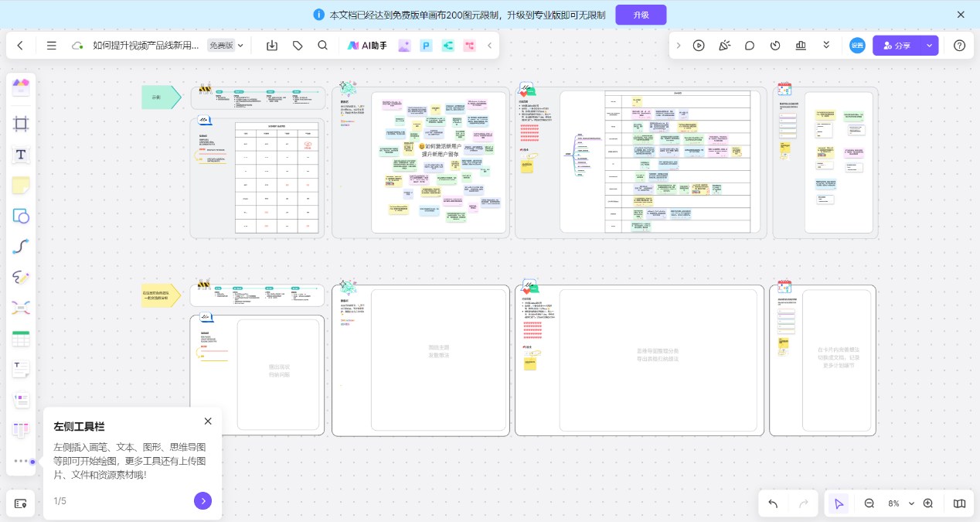Click the teal mind-map plugin icon
Viewport: 980px width, 522px height.
(447, 46)
